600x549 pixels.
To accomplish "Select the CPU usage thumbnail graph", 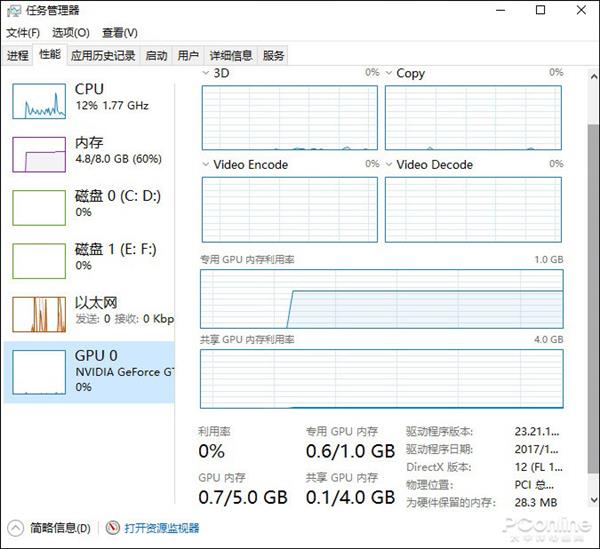I will click(39, 101).
